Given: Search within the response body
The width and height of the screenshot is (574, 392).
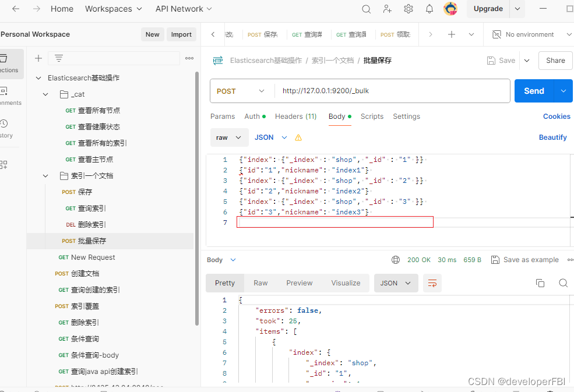Looking at the screenshot, I should (564, 283).
